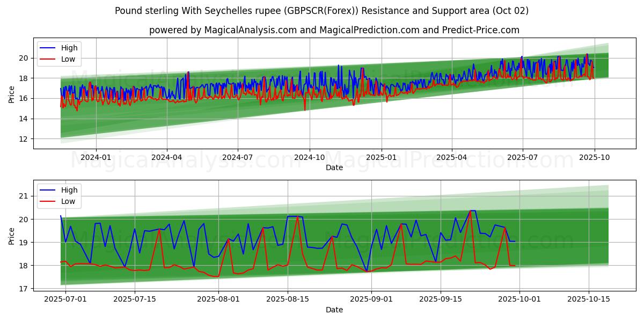The image size is (644, 322).
Task: Click the 2024-07 tick on top chart axis
Action: click(x=238, y=157)
